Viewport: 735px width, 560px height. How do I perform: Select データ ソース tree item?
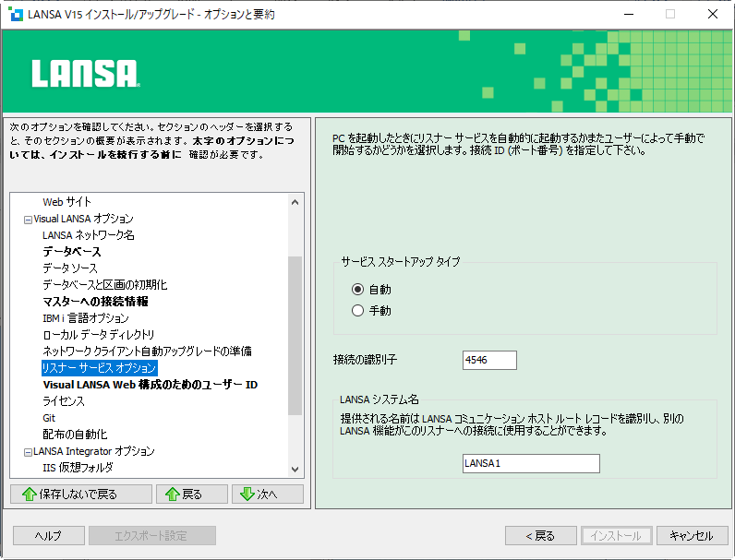[70, 268]
